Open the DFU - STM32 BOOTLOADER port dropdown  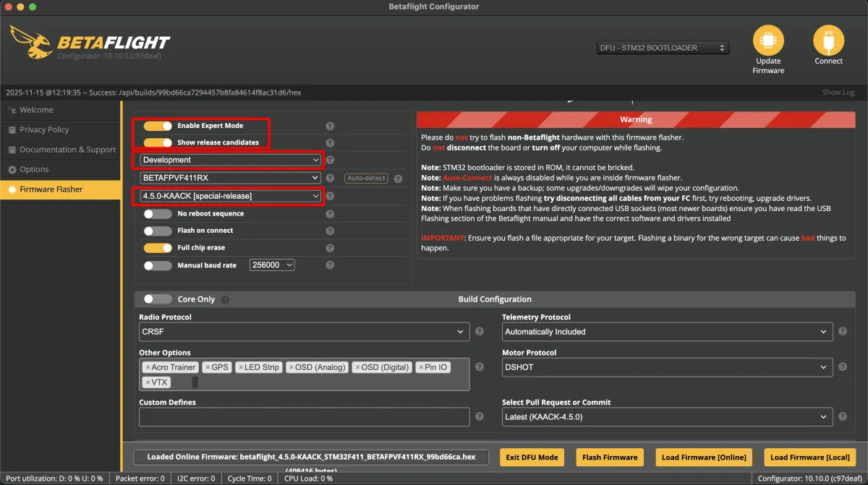tap(663, 48)
